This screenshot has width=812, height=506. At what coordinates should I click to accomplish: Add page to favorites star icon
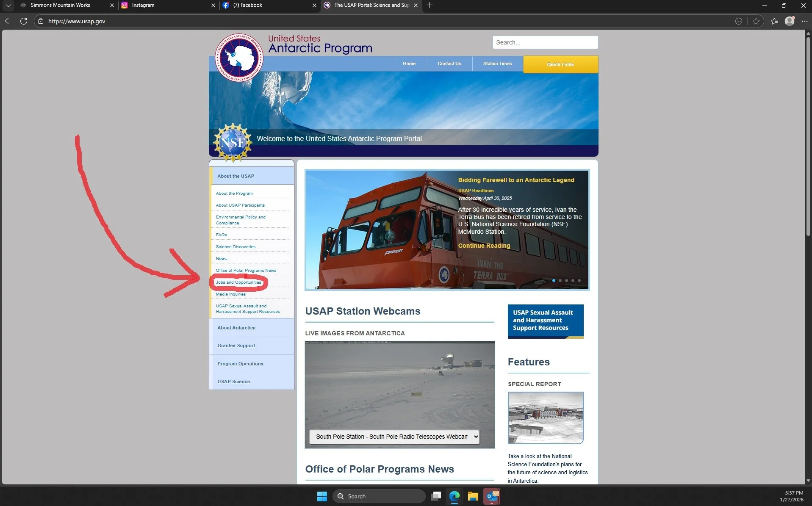pos(756,21)
